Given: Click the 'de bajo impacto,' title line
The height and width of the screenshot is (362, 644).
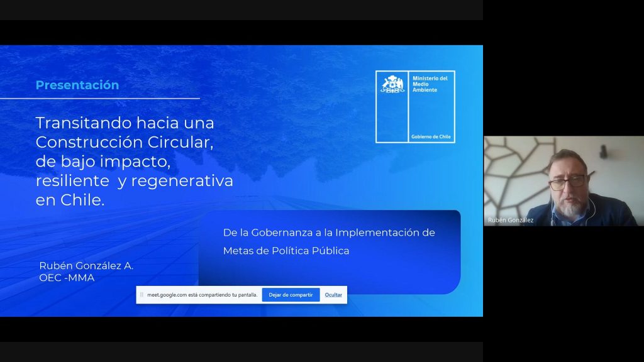Looking at the screenshot, I should (x=103, y=162).
